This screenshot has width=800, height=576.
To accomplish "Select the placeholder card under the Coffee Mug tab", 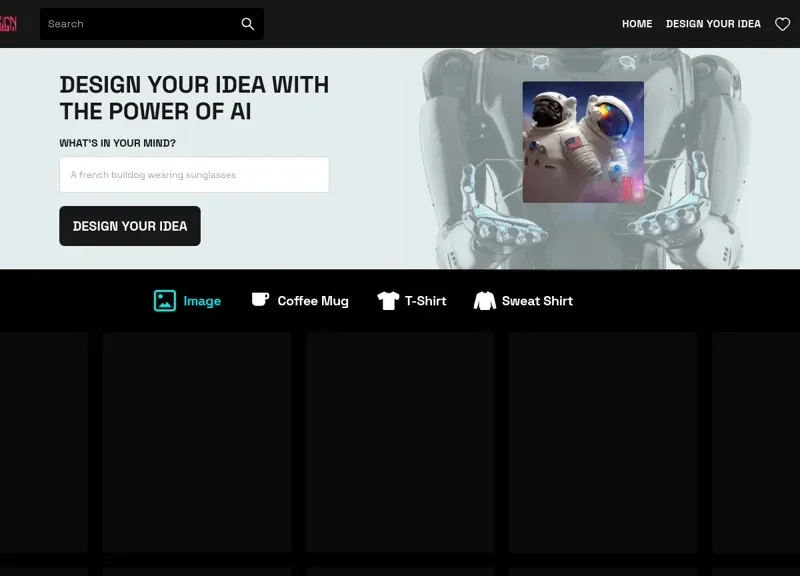I will [x=400, y=442].
